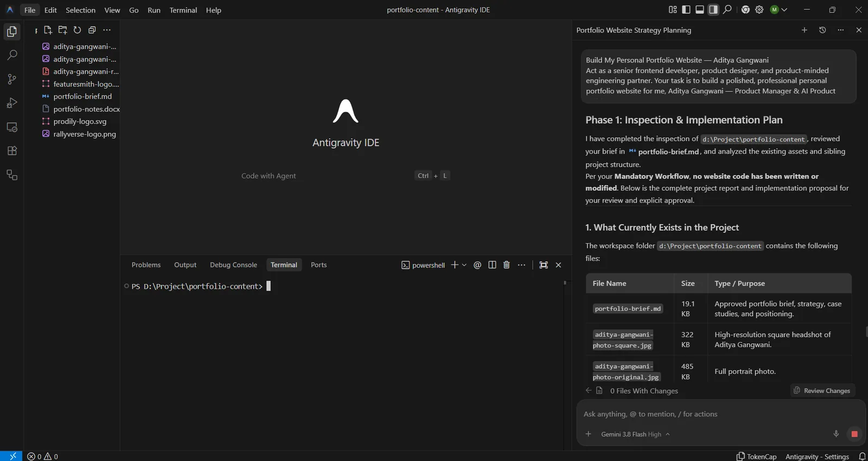Close the agent chat panel

click(x=858, y=30)
